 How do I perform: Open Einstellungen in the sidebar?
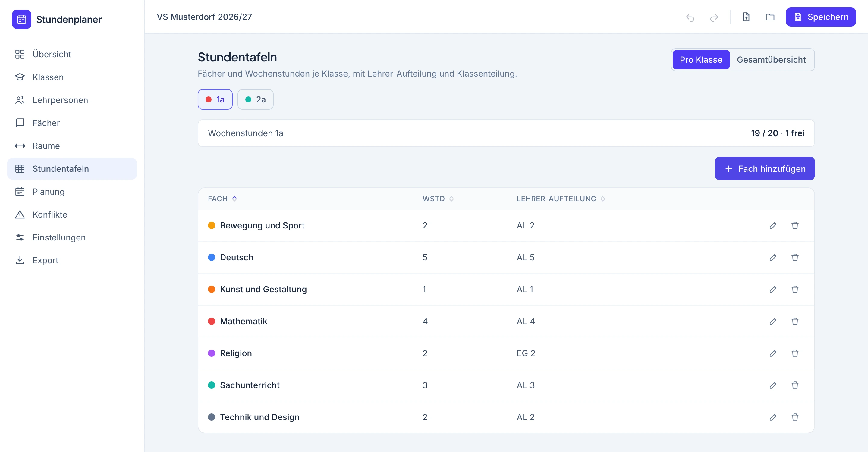click(72, 237)
